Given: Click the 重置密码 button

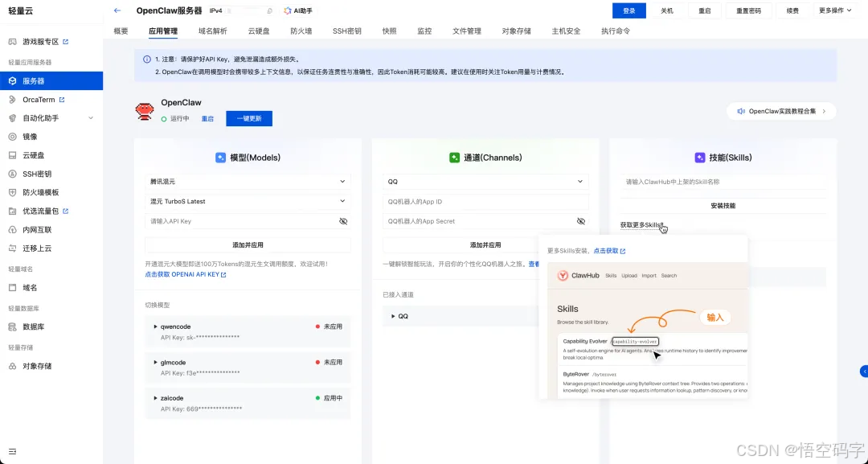Looking at the screenshot, I should pos(748,10).
